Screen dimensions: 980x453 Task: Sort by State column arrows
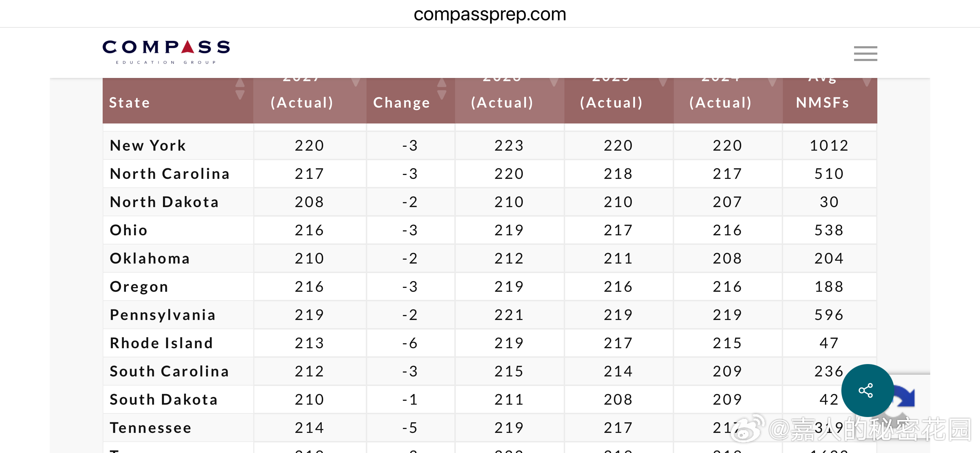(240, 89)
